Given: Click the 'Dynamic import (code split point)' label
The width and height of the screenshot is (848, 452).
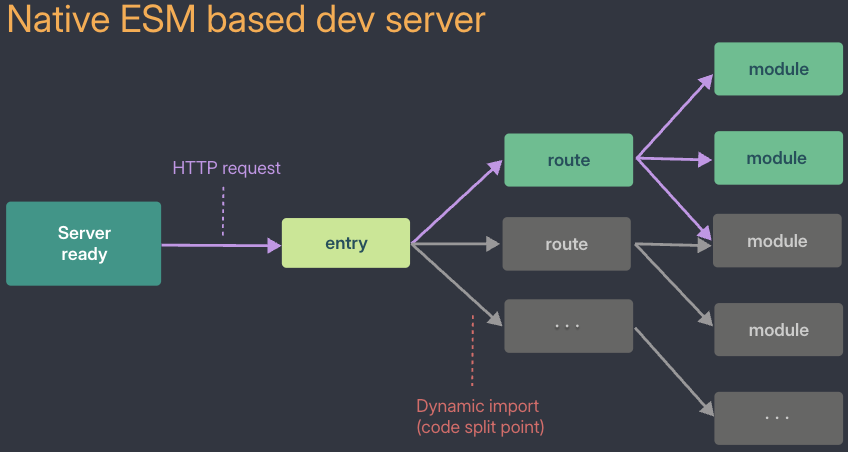Looking at the screenshot, I should (x=480, y=416).
